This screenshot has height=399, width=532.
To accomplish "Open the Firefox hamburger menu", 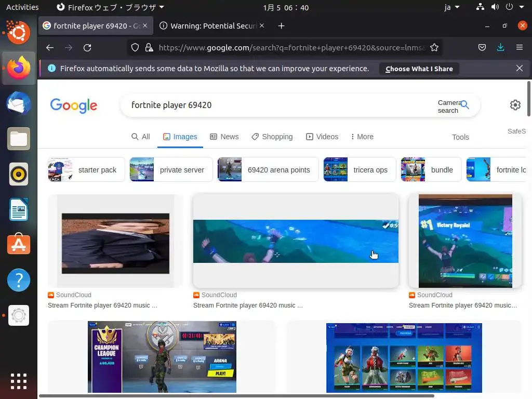I will [519, 47].
